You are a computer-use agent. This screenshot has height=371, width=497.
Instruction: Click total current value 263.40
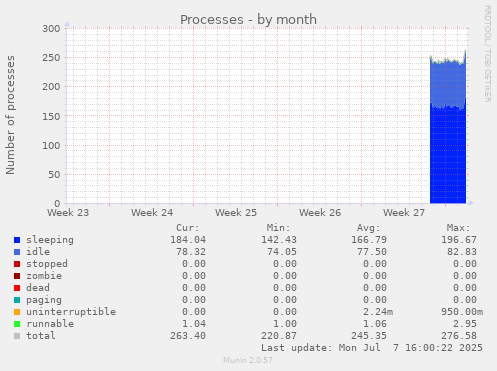coord(188,336)
